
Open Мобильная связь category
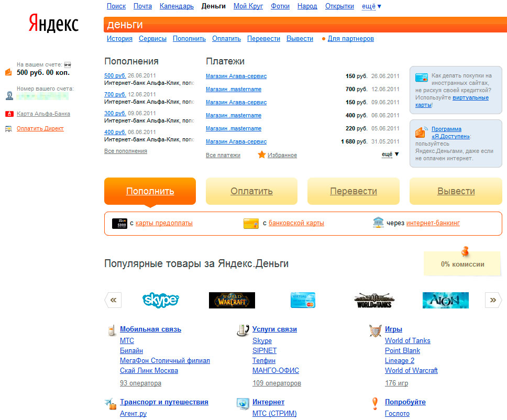tap(150, 329)
